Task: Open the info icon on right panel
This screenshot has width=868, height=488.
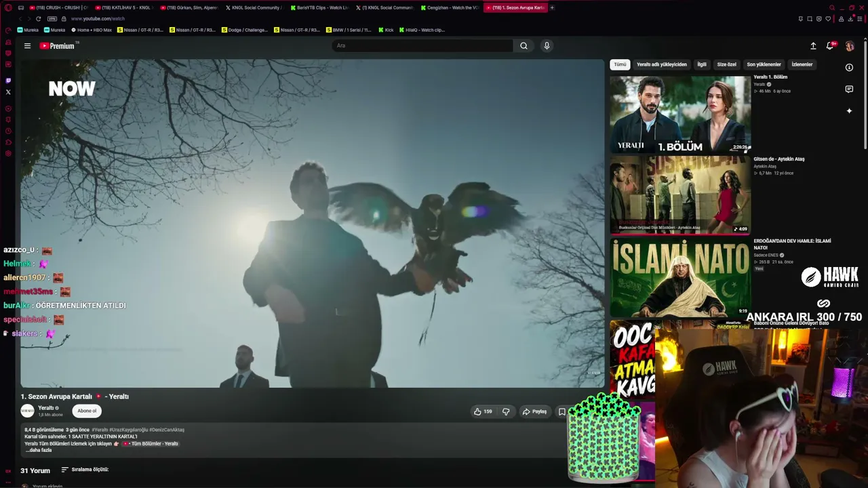Action: [849, 68]
